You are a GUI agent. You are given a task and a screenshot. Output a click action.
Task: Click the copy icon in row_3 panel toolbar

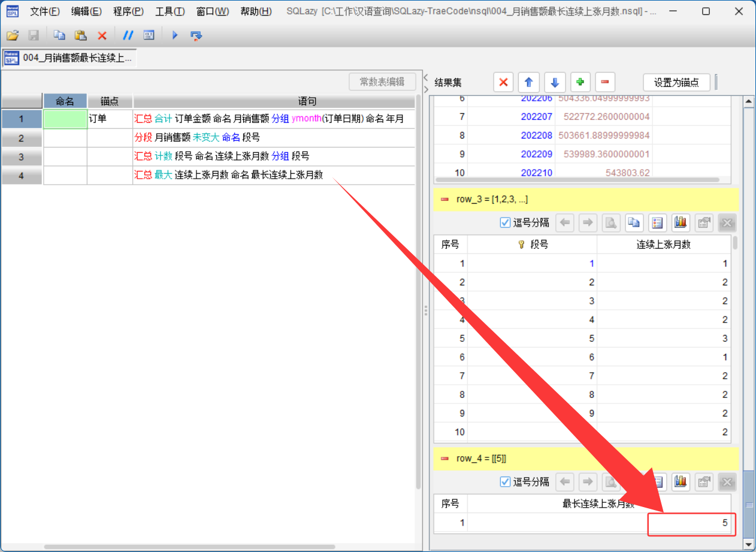634,223
